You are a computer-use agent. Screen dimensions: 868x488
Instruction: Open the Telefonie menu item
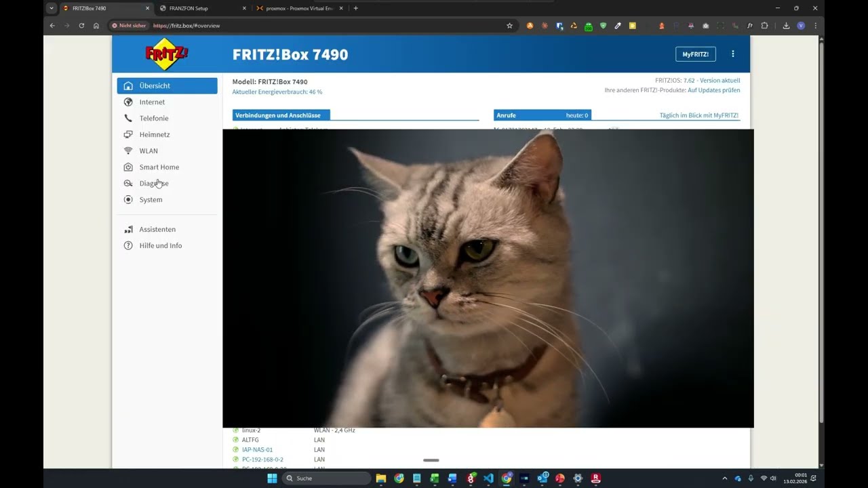pos(167,119)
